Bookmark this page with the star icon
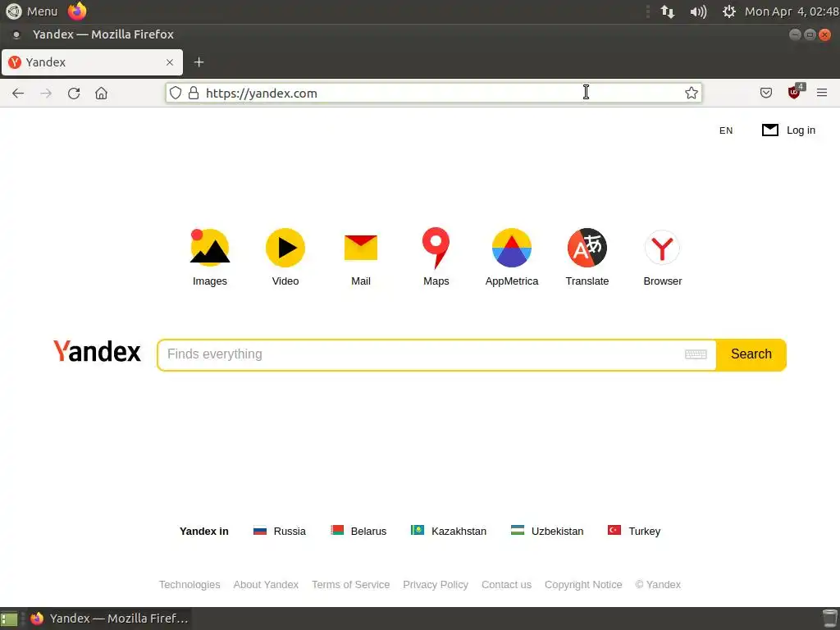 click(x=691, y=93)
